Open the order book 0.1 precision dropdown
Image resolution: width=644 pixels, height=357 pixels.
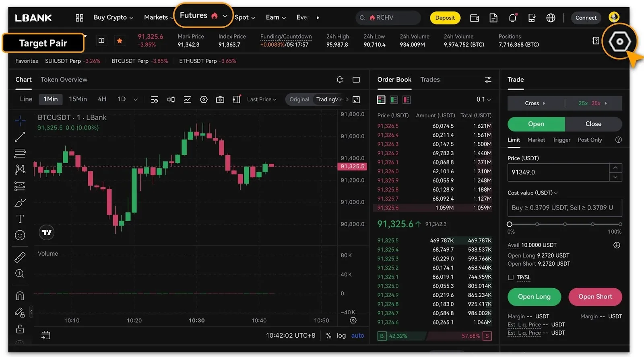tap(483, 99)
